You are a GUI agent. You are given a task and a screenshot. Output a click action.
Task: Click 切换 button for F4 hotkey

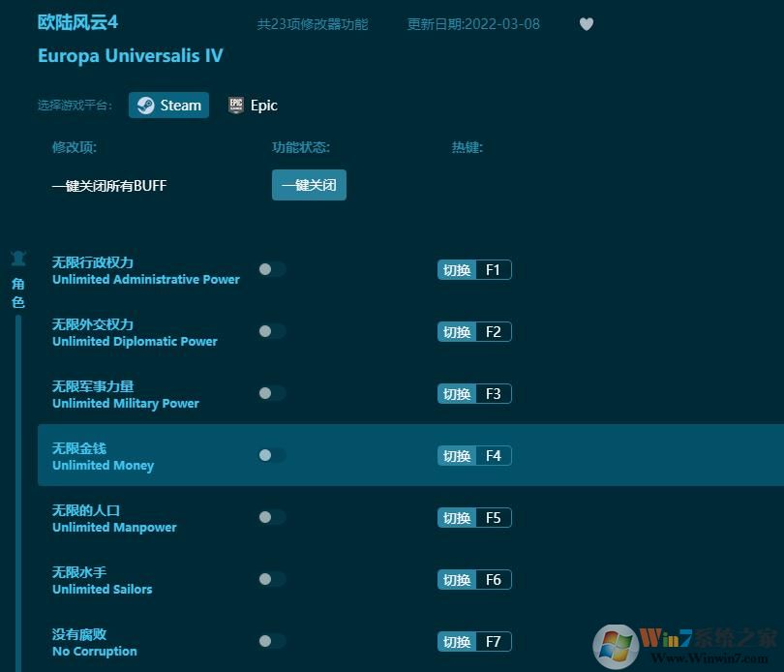(x=457, y=456)
